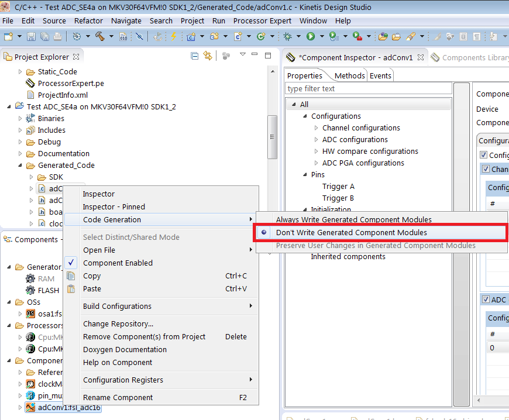
Task: Open the Project Explorer view menu triangle
Action: coord(242,54)
